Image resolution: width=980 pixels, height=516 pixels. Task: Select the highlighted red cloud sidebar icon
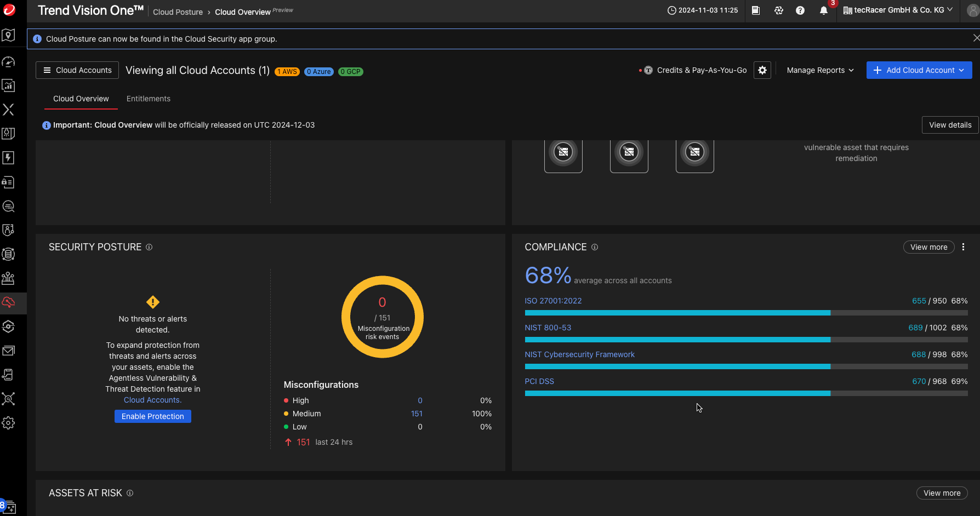[x=8, y=302]
